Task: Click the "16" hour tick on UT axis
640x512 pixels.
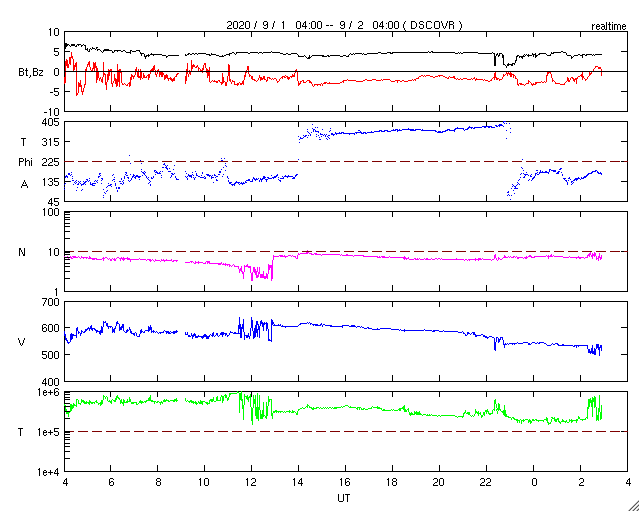Action: pos(345,483)
